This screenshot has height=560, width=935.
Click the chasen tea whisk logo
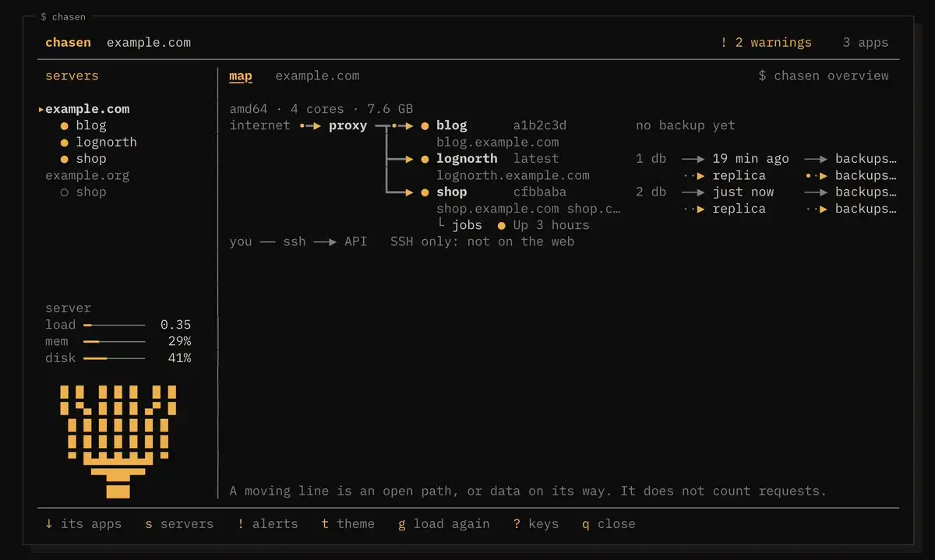point(118,442)
